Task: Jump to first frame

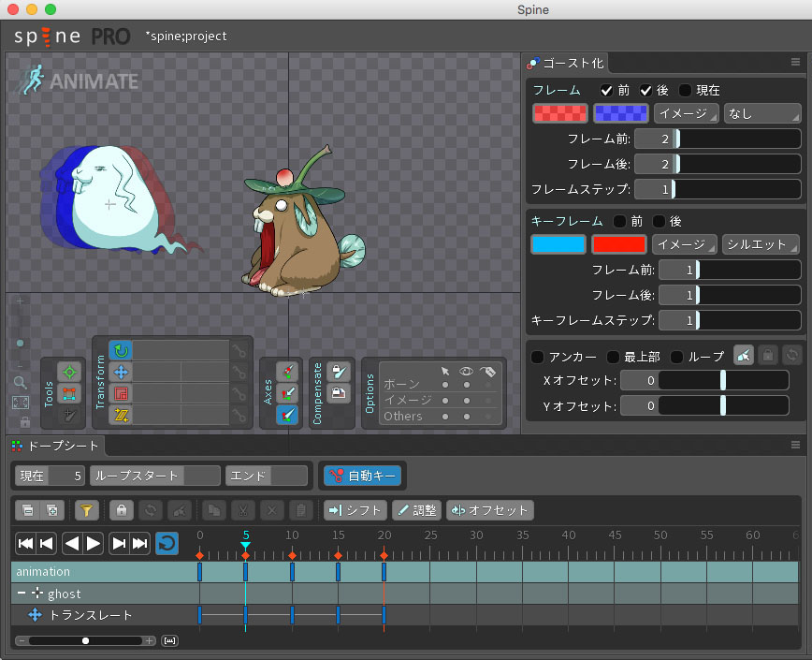Action: (25, 543)
